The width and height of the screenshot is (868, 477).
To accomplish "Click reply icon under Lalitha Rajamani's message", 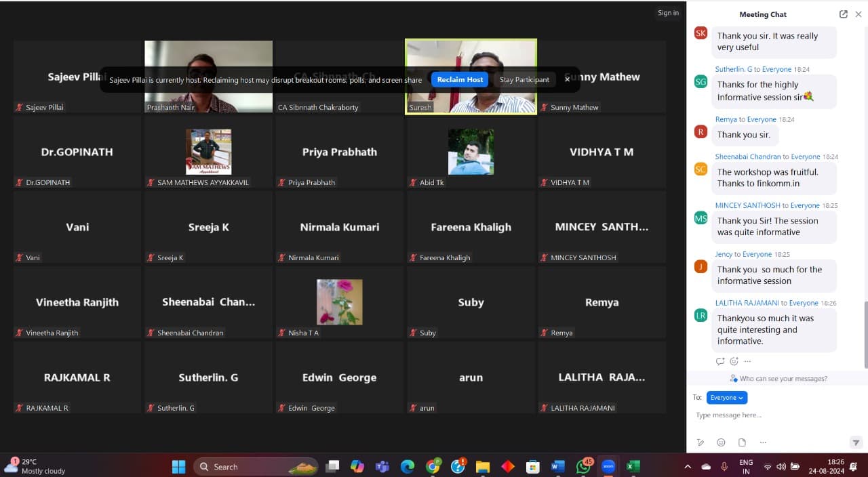I will point(720,361).
